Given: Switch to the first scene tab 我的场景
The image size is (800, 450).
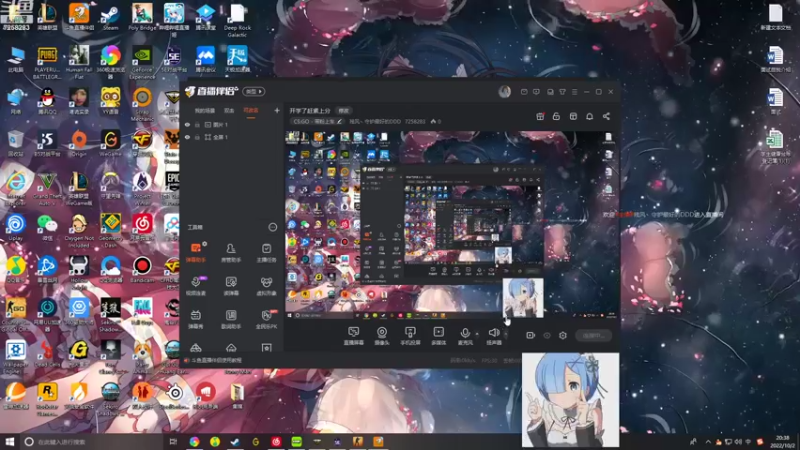Looking at the screenshot, I should (x=205, y=111).
